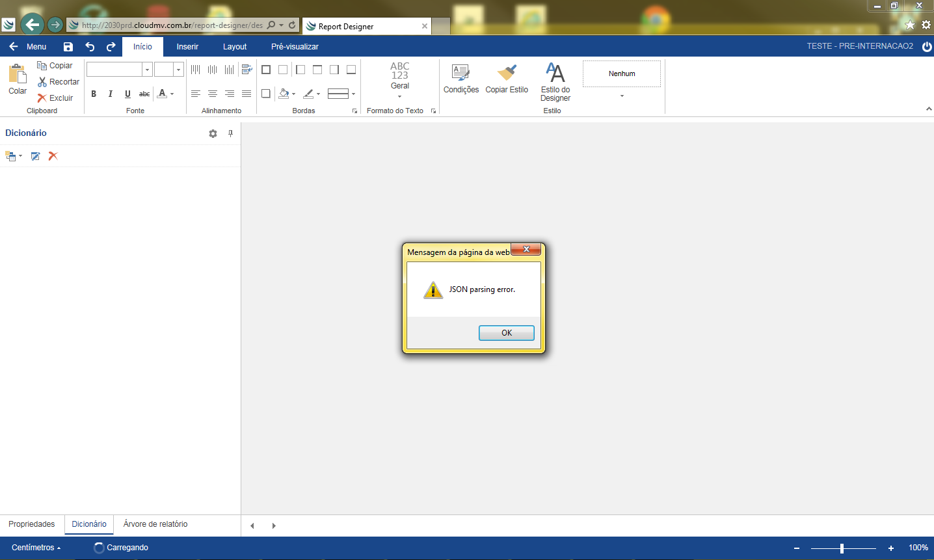Screen dimensions: 934x560
Task: Toggle italic formatting
Action: tap(111, 94)
